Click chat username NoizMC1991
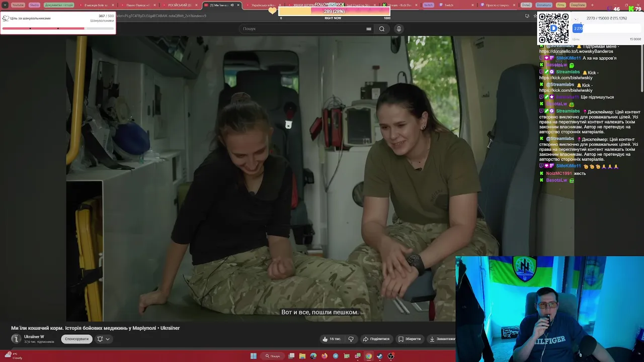644x362 pixels. pyautogui.click(x=558, y=173)
